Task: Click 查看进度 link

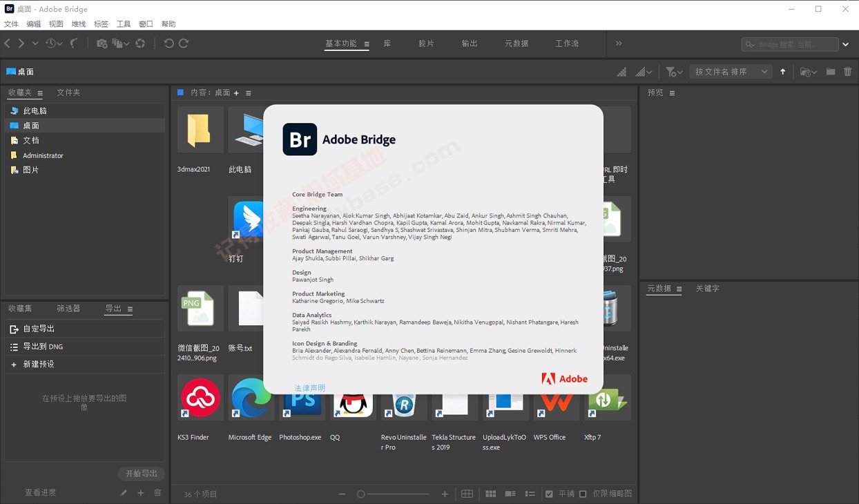Action: click(41, 492)
